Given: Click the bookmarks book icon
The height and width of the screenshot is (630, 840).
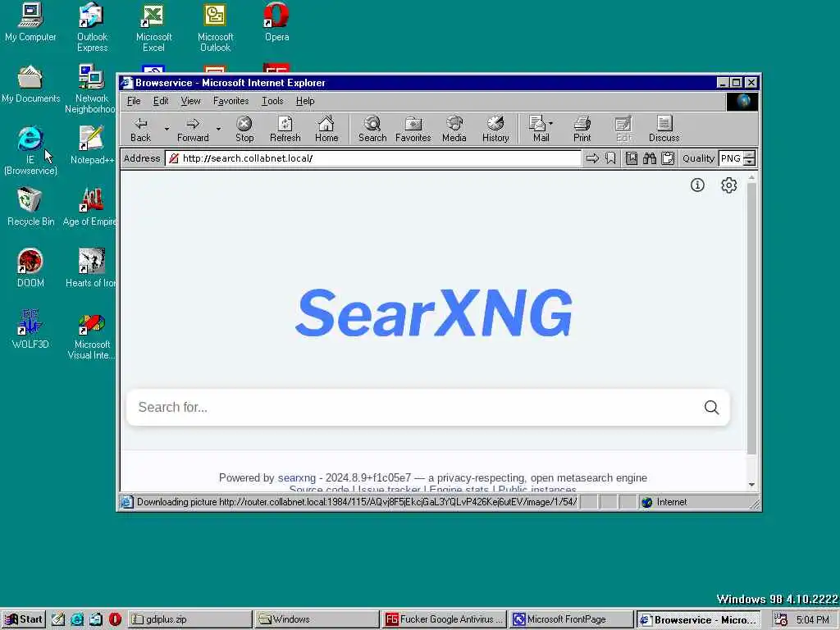Looking at the screenshot, I should (x=632, y=158).
